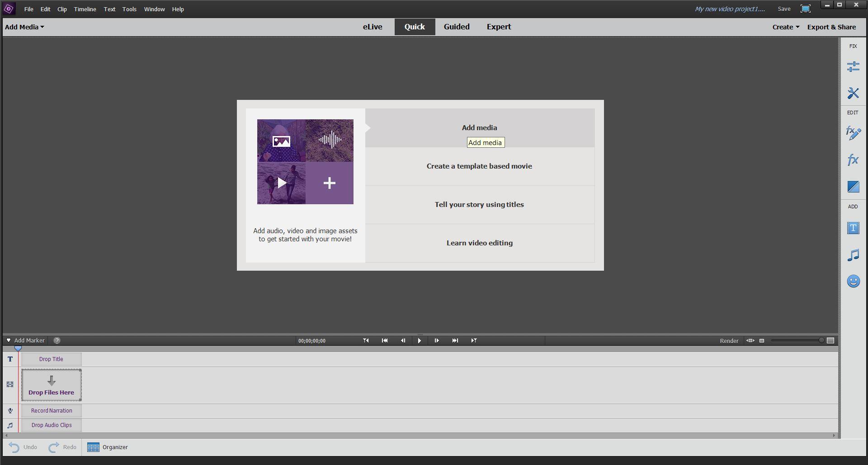Screen dimensions: 868x465
Task: Open the Effects (fx) panel
Action: pos(853,160)
